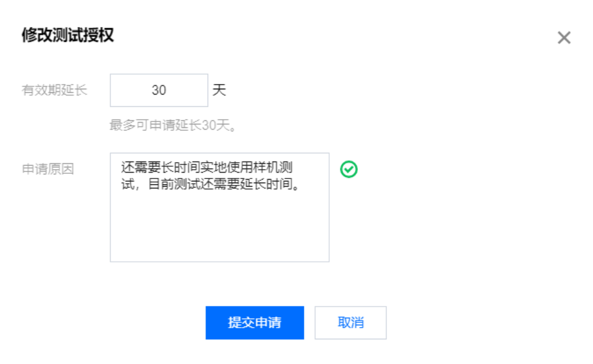Screen dimensions: 593x364
Task: Click the hint 最多可申请延长30天
Action: (173, 124)
